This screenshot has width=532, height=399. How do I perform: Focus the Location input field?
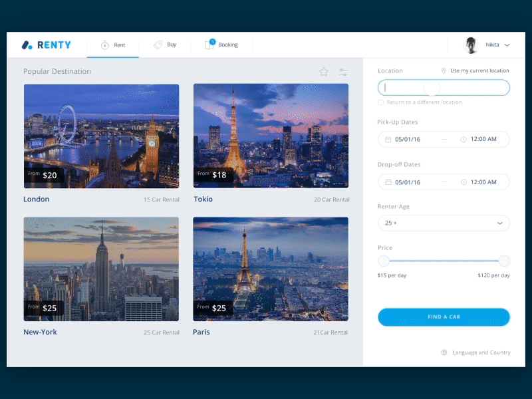point(444,88)
